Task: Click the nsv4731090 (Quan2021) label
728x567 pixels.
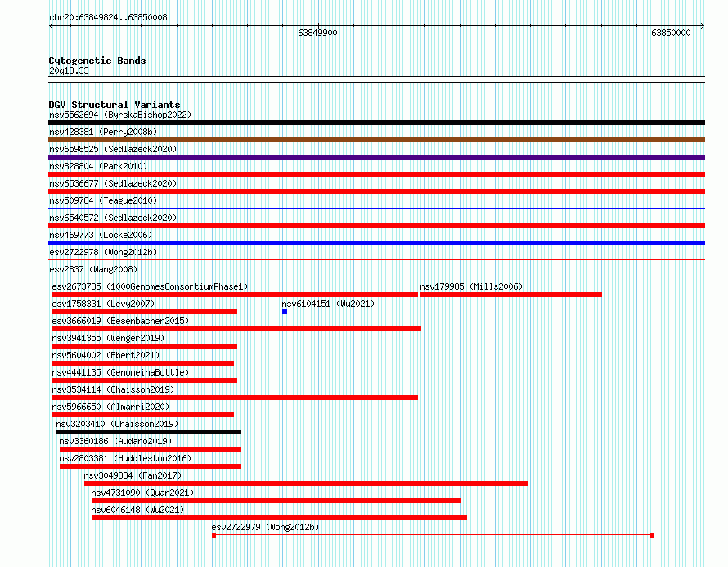Action: pyautogui.click(x=142, y=493)
